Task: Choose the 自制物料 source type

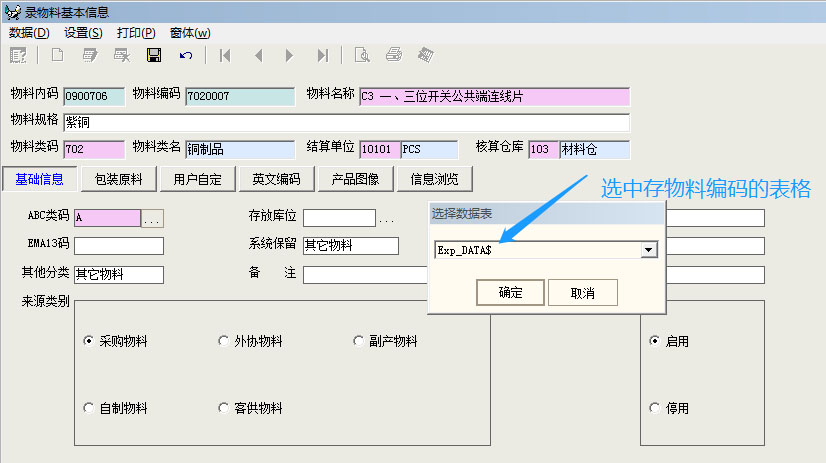Action: click(x=89, y=408)
